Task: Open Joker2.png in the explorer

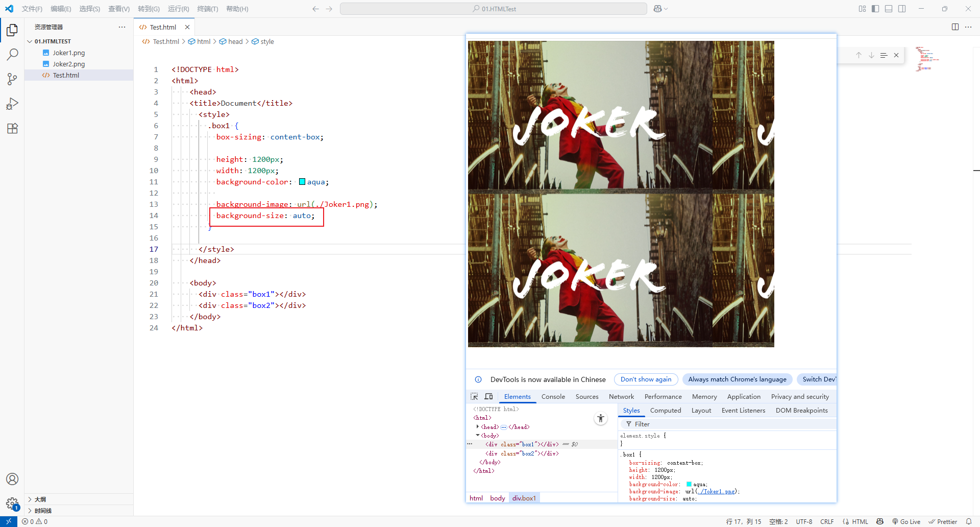Action: (79, 64)
